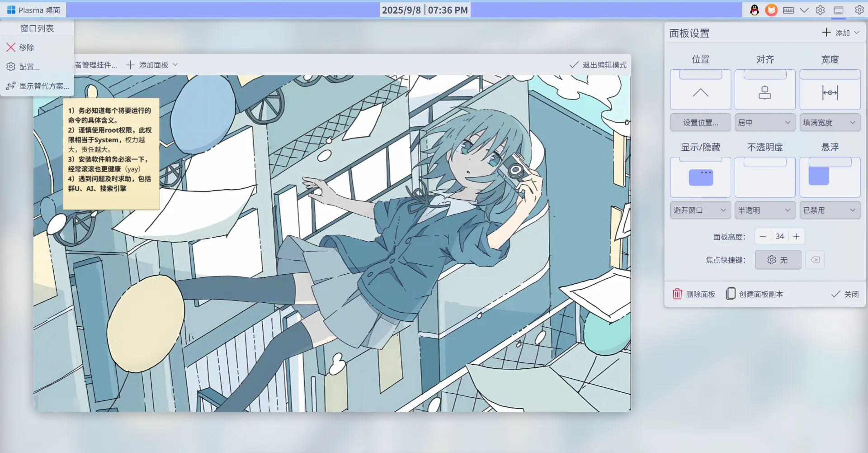Exit edit mode via 退出编辑模式

[598, 65]
